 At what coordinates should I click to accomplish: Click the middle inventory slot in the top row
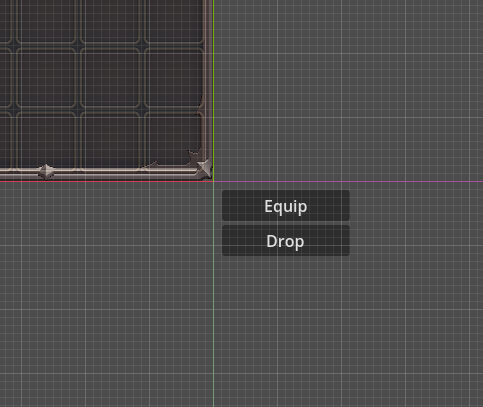[x=110, y=21]
